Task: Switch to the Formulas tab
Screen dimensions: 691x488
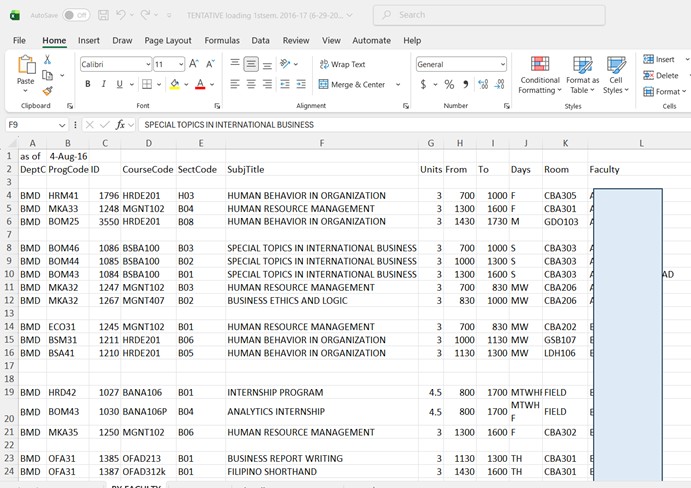Action: point(221,40)
